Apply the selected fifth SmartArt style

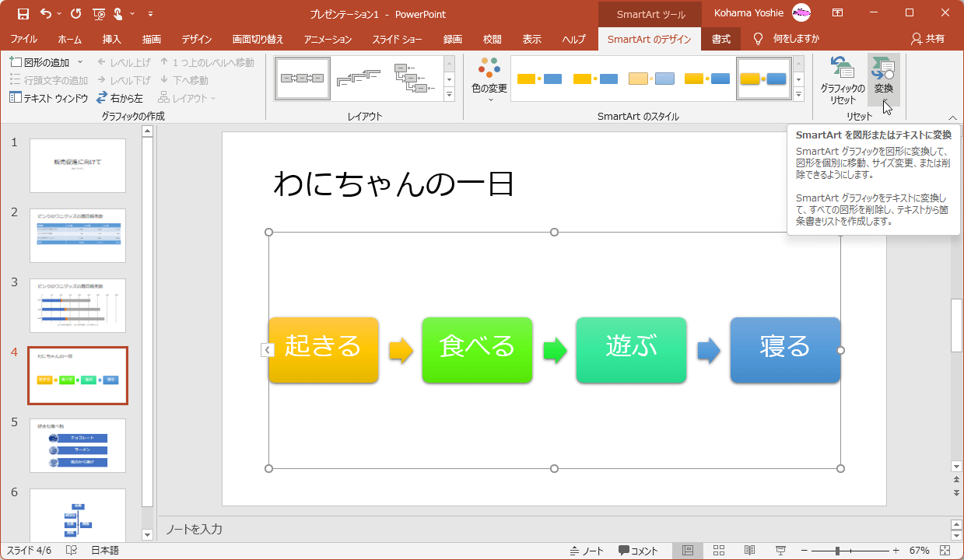pos(763,79)
